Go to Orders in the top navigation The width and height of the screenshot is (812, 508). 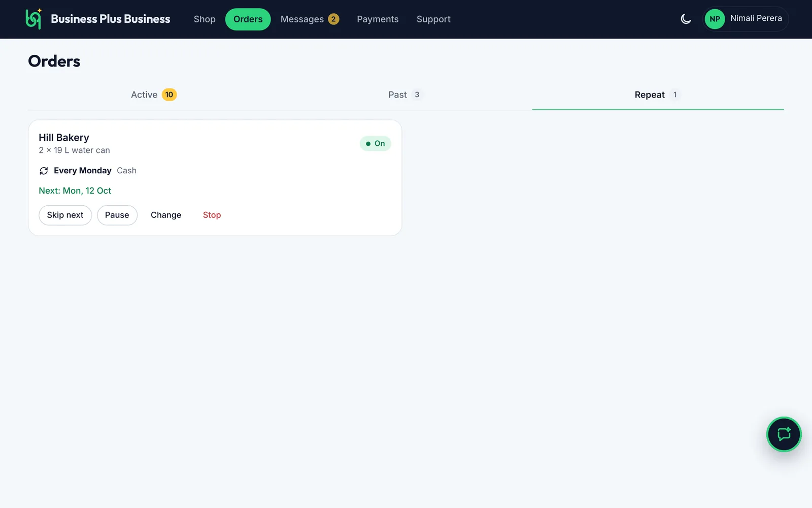coord(248,19)
